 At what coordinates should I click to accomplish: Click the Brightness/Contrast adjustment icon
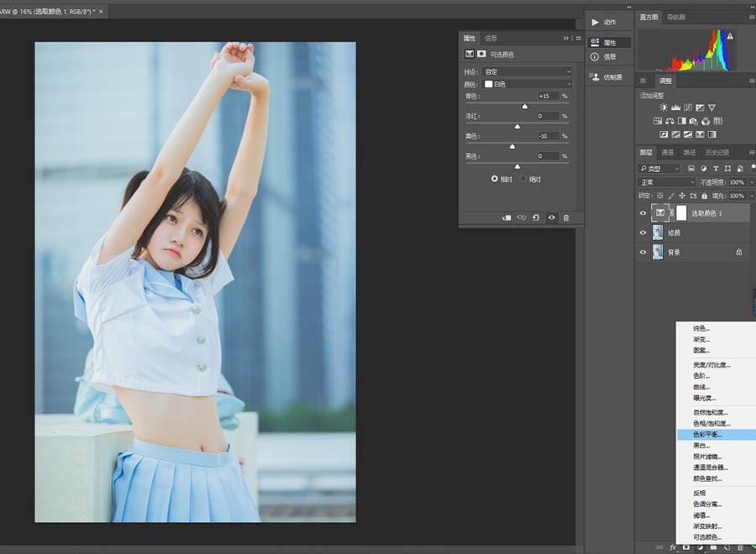pyautogui.click(x=664, y=108)
